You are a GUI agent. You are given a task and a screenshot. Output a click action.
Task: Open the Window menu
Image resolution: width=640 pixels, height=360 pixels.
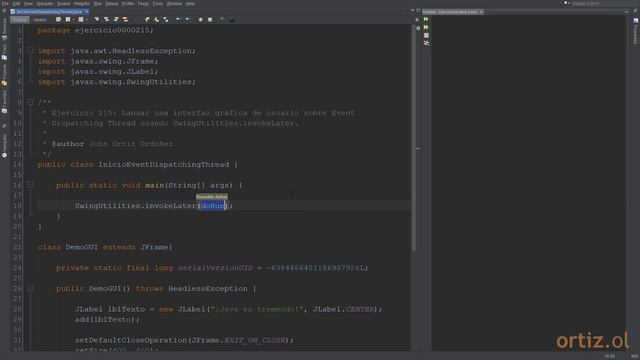pos(174,3)
